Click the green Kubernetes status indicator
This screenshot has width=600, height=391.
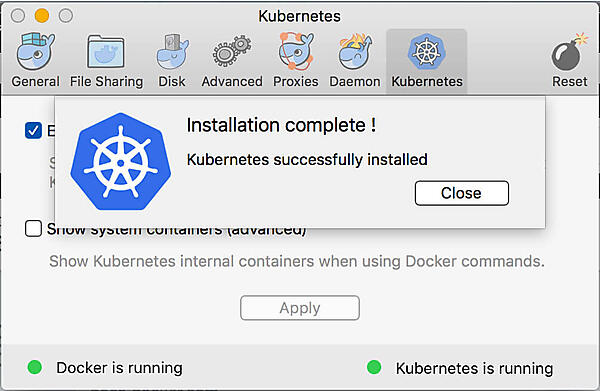tap(374, 367)
